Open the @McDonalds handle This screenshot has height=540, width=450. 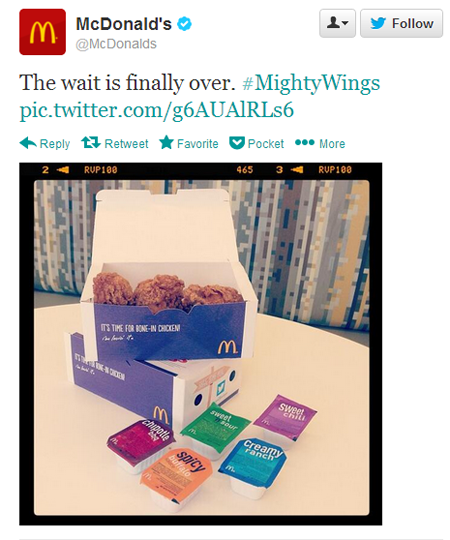click(116, 44)
